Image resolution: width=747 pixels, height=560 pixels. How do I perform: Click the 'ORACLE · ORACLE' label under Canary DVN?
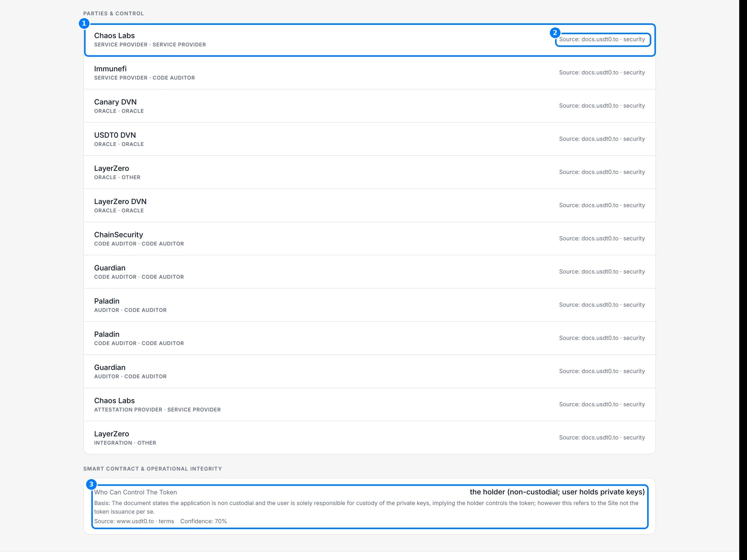[x=119, y=111]
